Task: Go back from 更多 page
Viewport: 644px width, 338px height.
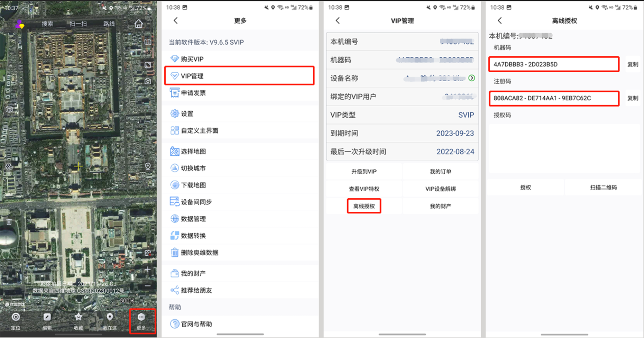Action: pos(176,20)
